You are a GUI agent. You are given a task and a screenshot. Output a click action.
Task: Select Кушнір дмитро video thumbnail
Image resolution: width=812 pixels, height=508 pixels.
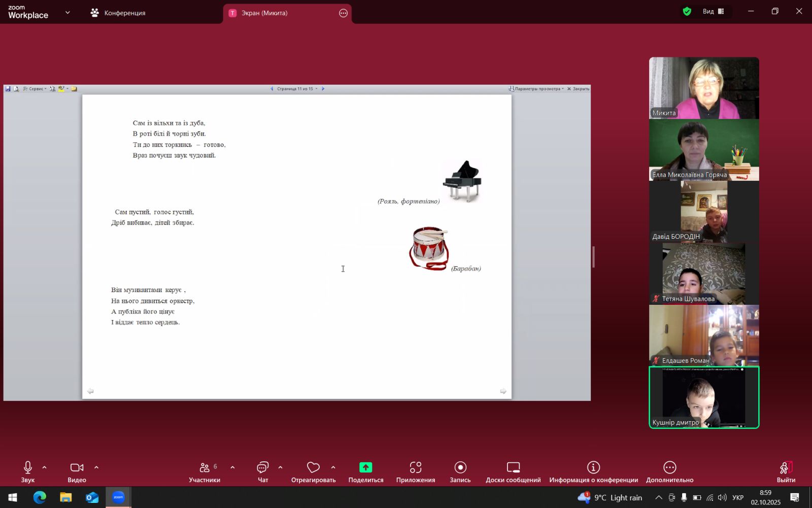[704, 397]
